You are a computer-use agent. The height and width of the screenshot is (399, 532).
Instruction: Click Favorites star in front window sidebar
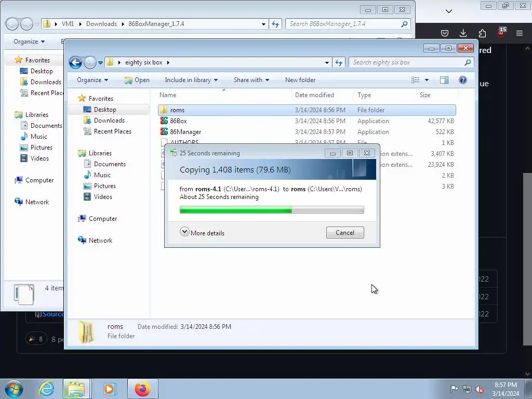pyautogui.click(x=82, y=98)
